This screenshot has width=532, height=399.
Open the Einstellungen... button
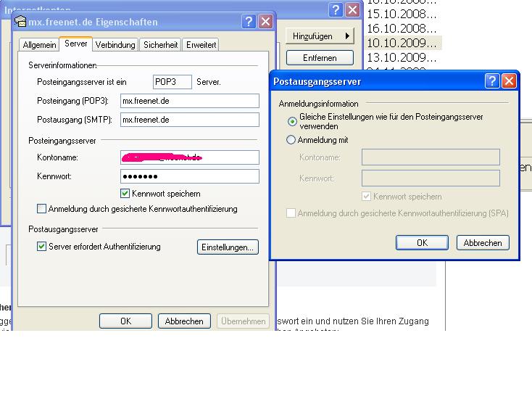click(x=228, y=247)
